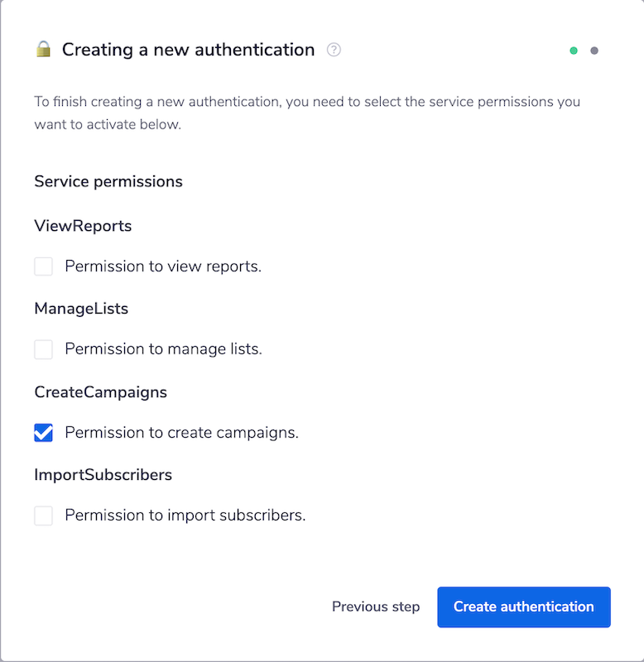
Task: Click the padlock icon in the header
Action: click(x=46, y=49)
